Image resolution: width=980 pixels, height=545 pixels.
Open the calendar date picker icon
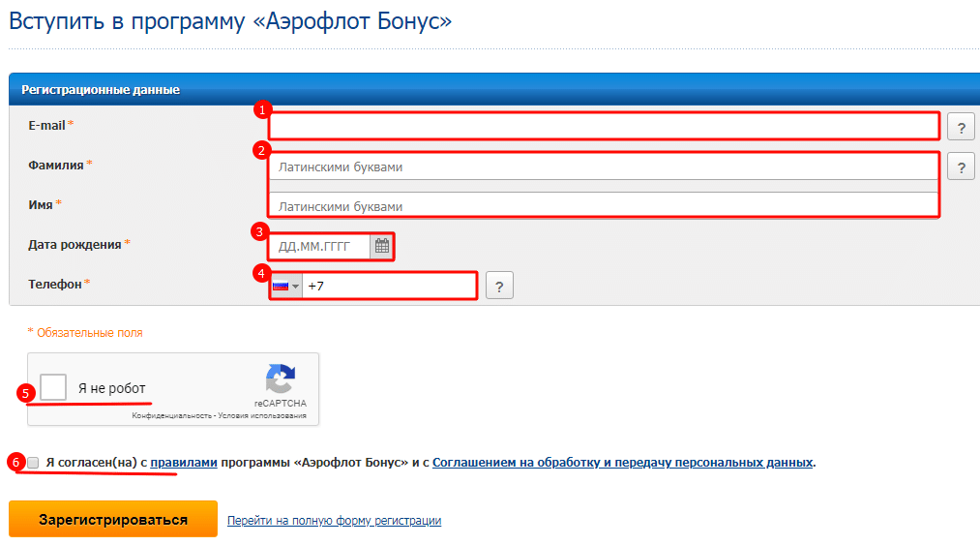tap(382, 246)
